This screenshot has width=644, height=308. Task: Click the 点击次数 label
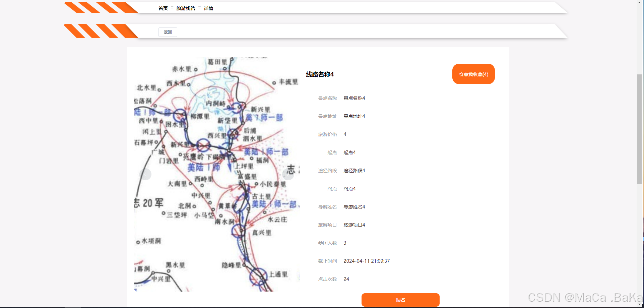pyautogui.click(x=327, y=279)
